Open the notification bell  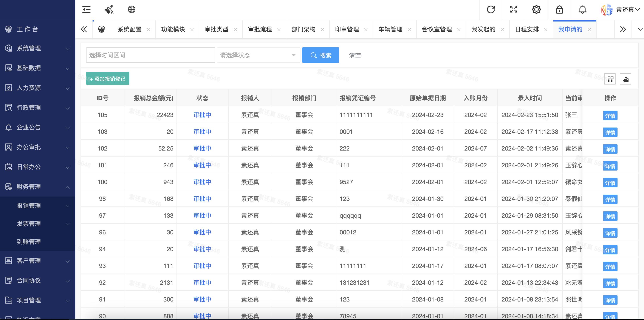point(582,9)
